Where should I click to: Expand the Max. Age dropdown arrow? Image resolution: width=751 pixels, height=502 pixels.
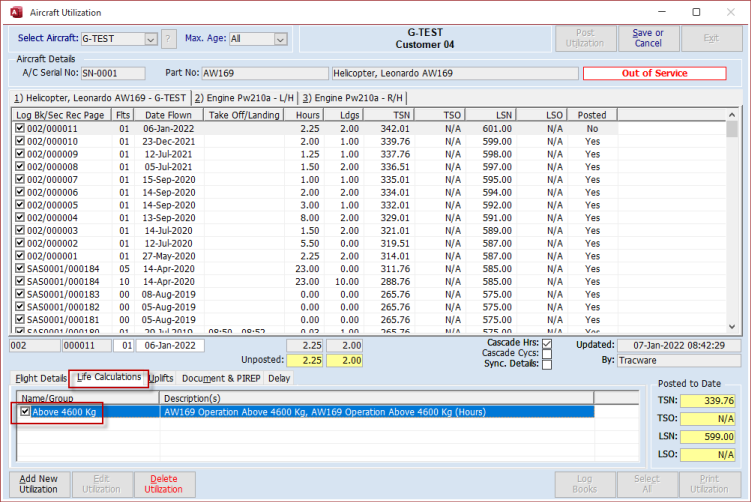281,39
